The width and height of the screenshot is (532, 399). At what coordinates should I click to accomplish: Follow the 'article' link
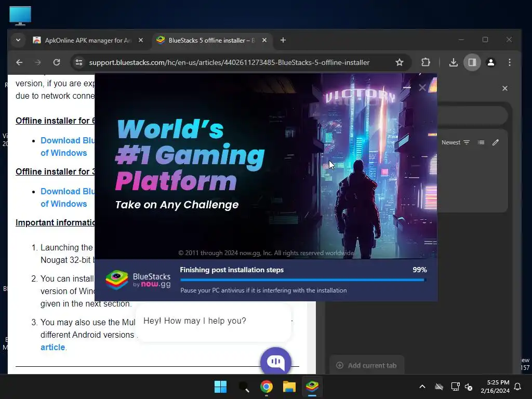point(52,347)
